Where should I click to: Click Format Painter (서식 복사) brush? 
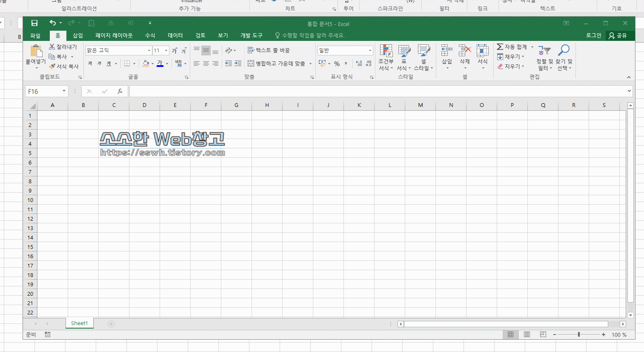(52, 66)
